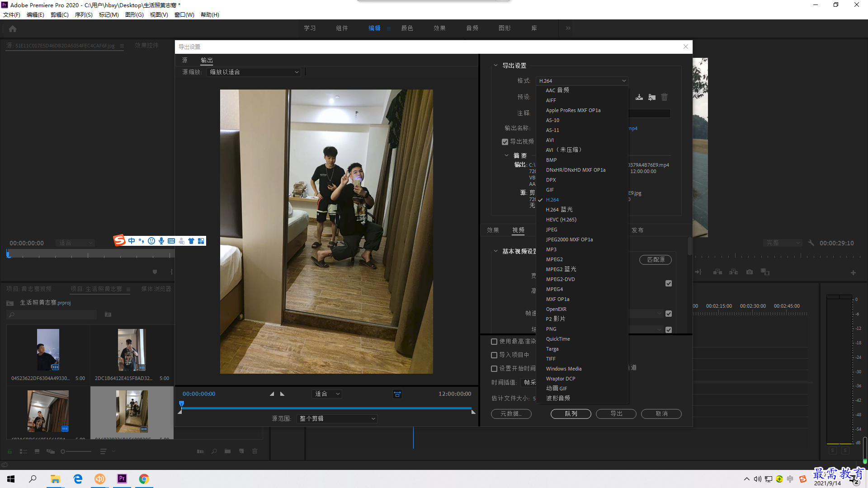Image resolution: width=868 pixels, height=488 pixels.
Task: Enable the 导入项目中 checkbox
Action: 494,355
